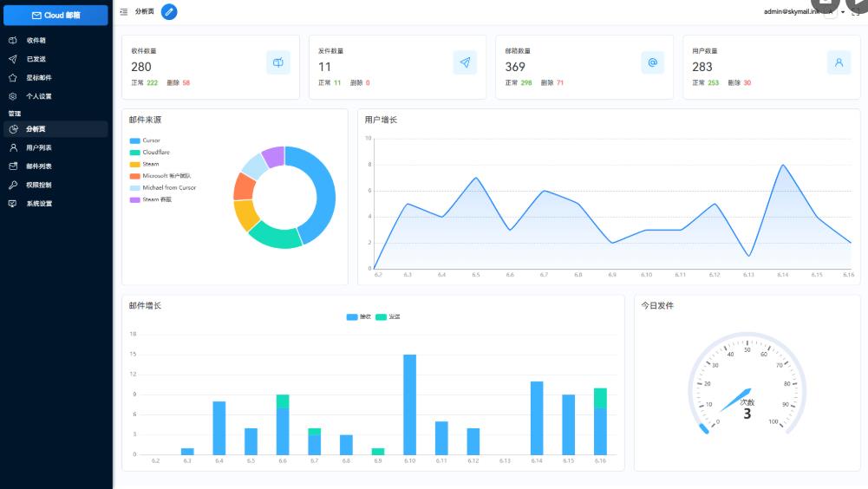The width and height of the screenshot is (868, 489).
Task: Click the Cloud 邮箱 logo button
Action: [x=56, y=15]
